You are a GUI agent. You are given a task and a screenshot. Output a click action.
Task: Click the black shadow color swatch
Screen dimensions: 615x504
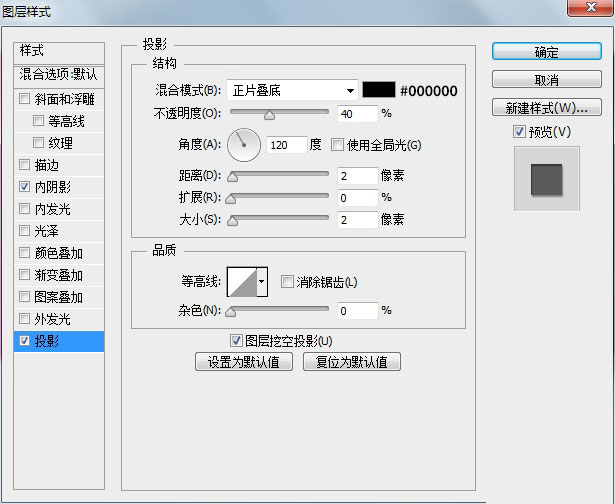pos(379,91)
